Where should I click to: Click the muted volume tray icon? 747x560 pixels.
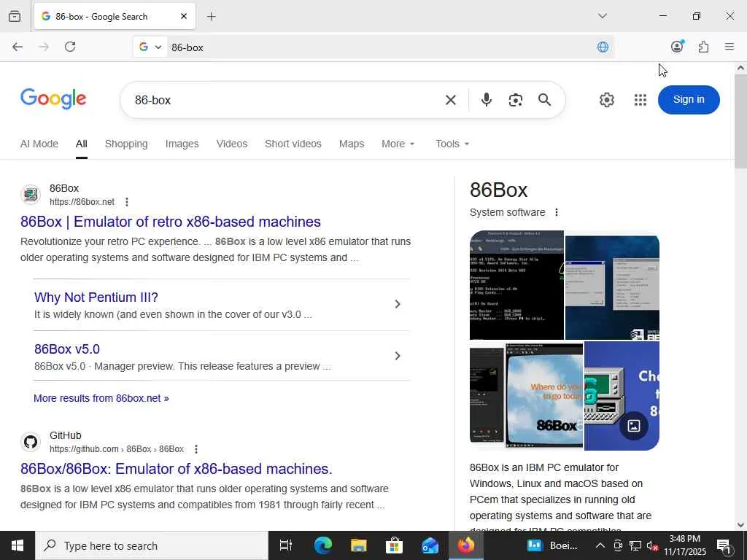coord(652,545)
